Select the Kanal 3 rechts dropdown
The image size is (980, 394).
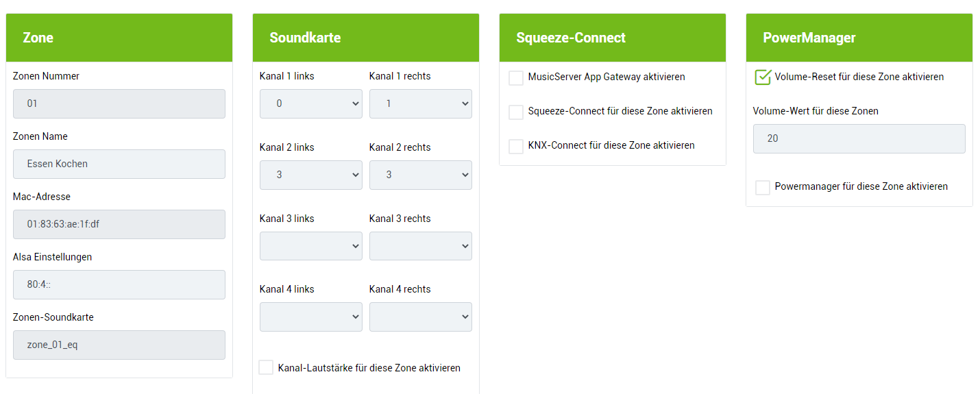tap(420, 246)
